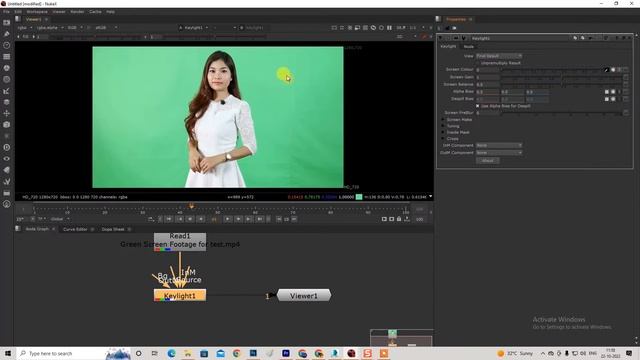Image resolution: width=640 pixels, height=360 pixels.
Task: Open the RGB display mode dropdown
Action: tap(75, 28)
